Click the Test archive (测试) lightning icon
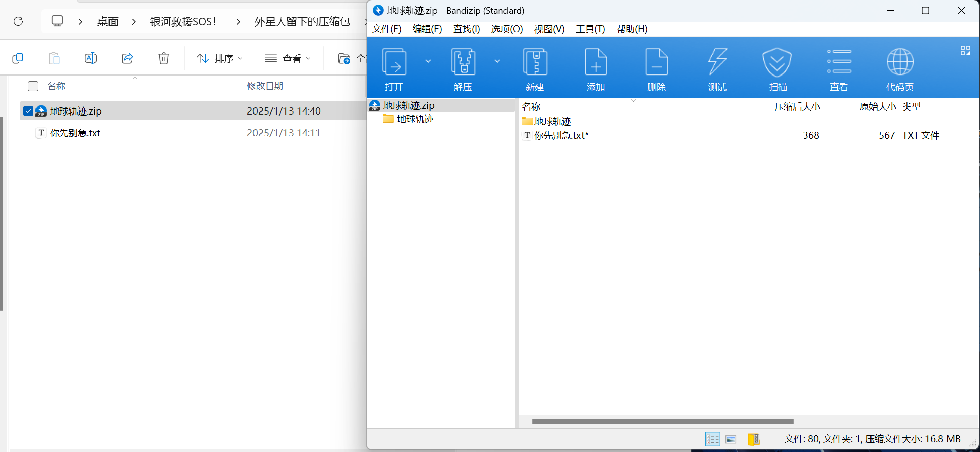Screen dimensions: 980x452 [717, 62]
